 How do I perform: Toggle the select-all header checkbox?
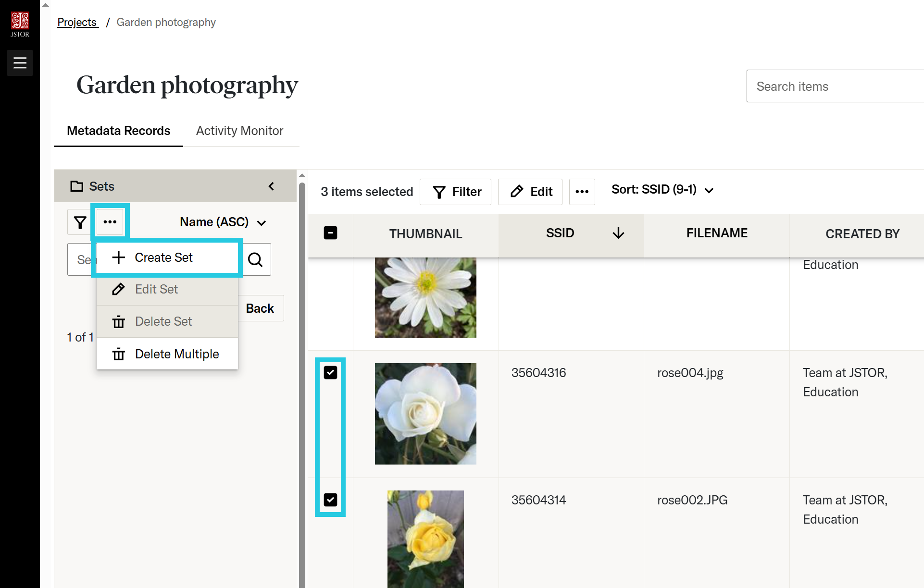point(330,233)
